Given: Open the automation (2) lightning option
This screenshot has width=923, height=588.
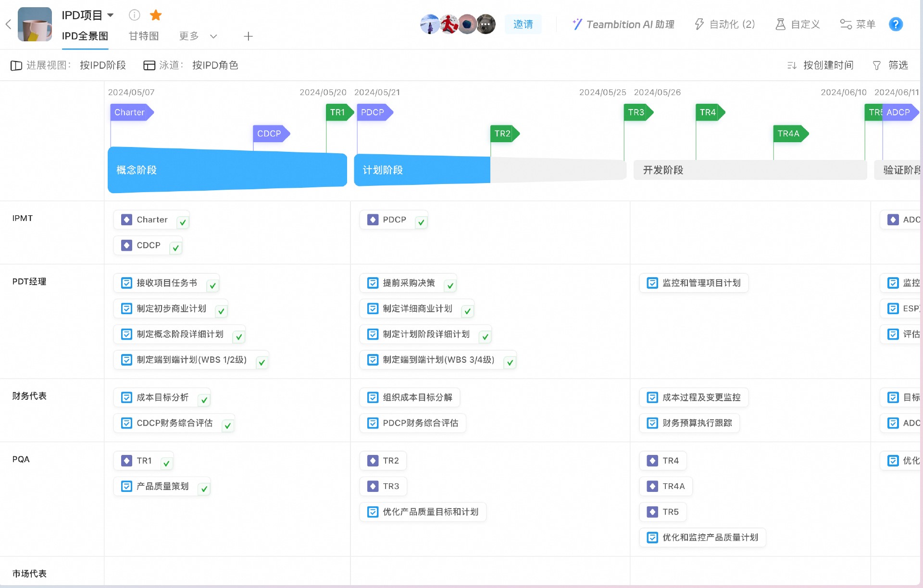Looking at the screenshot, I should [x=725, y=24].
